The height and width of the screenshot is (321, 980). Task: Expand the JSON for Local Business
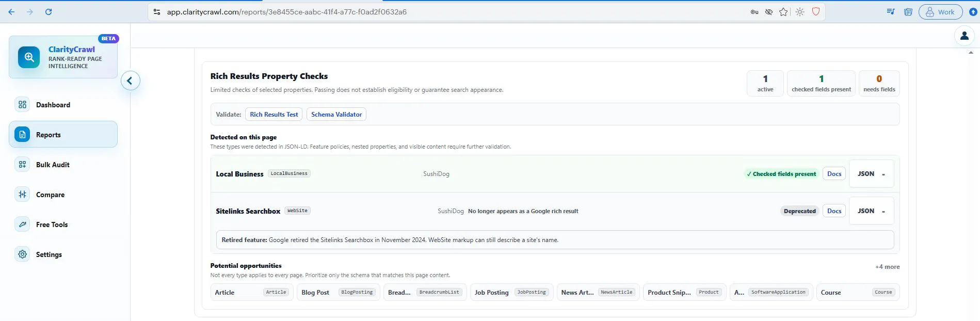[x=871, y=174]
